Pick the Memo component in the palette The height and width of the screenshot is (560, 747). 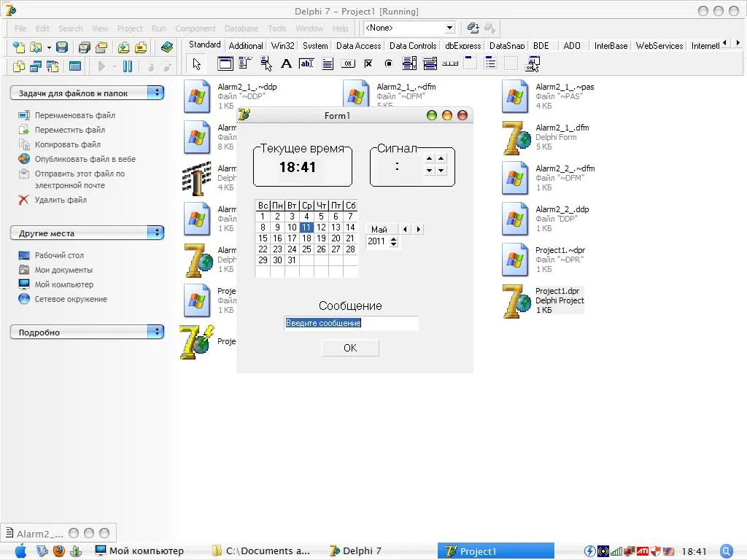(328, 63)
